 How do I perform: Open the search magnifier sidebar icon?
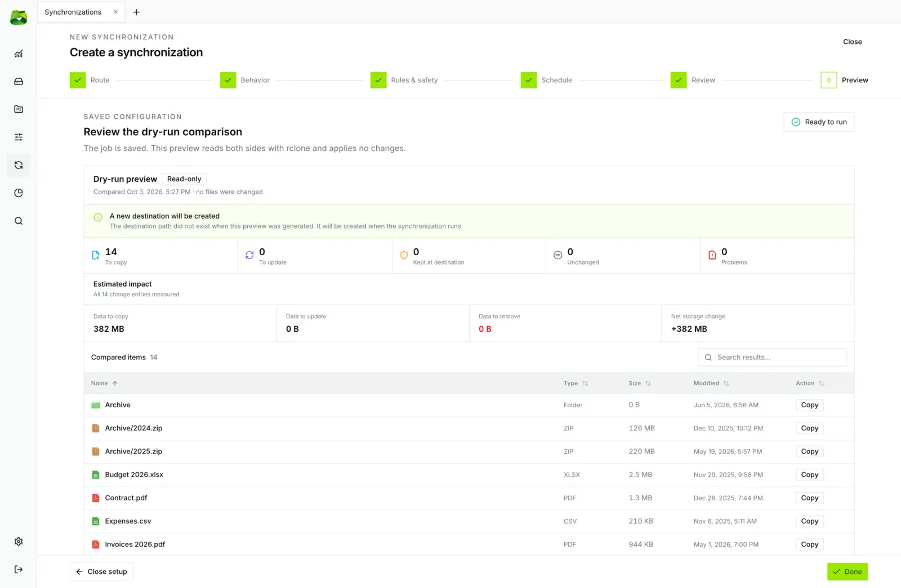19,221
